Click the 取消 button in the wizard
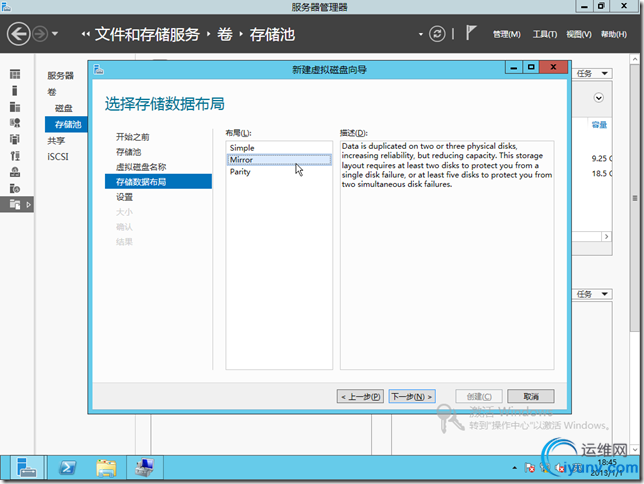The width and height of the screenshot is (644, 484). pyautogui.click(x=531, y=396)
